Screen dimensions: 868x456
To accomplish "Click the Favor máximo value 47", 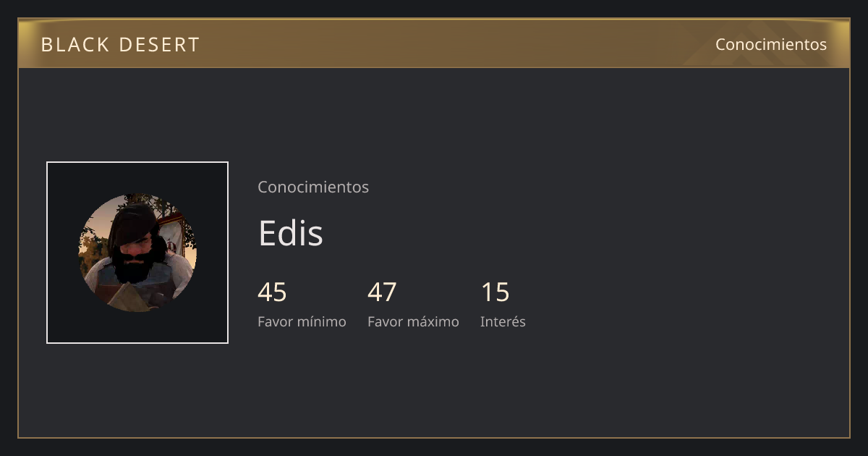I will coord(382,292).
